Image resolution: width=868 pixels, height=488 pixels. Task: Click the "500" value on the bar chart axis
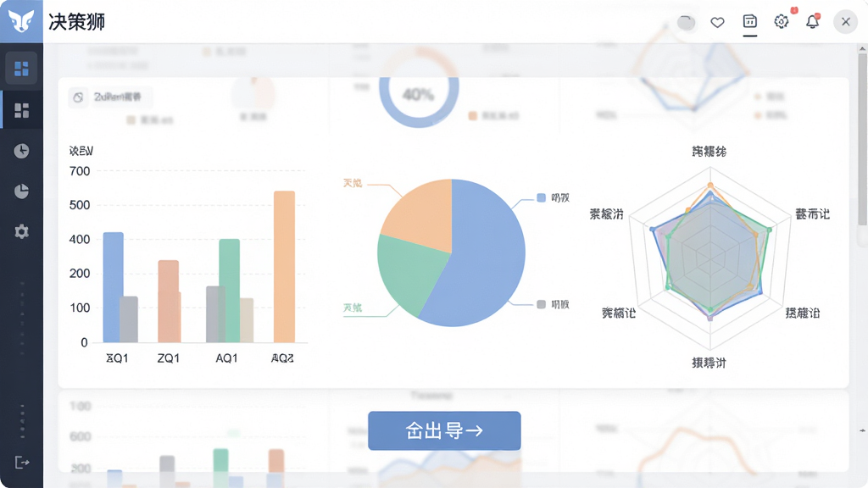[x=80, y=205]
